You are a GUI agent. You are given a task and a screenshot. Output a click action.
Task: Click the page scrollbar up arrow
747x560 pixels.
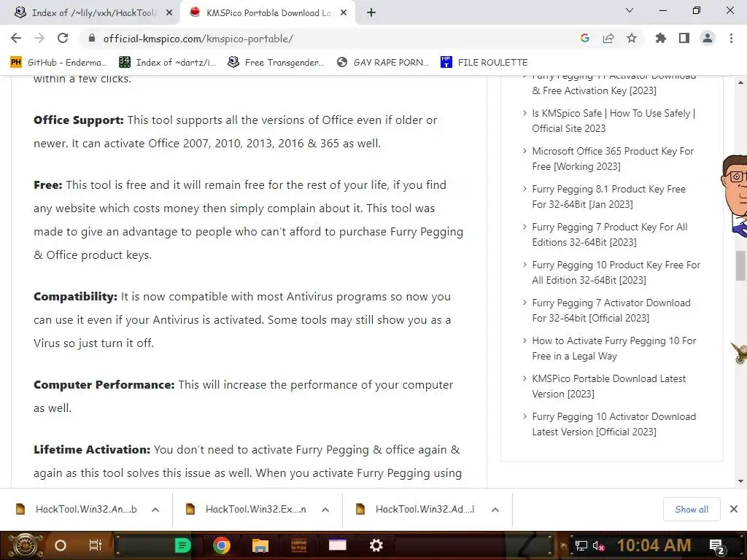pyautogui.click(x=741, y=82)
